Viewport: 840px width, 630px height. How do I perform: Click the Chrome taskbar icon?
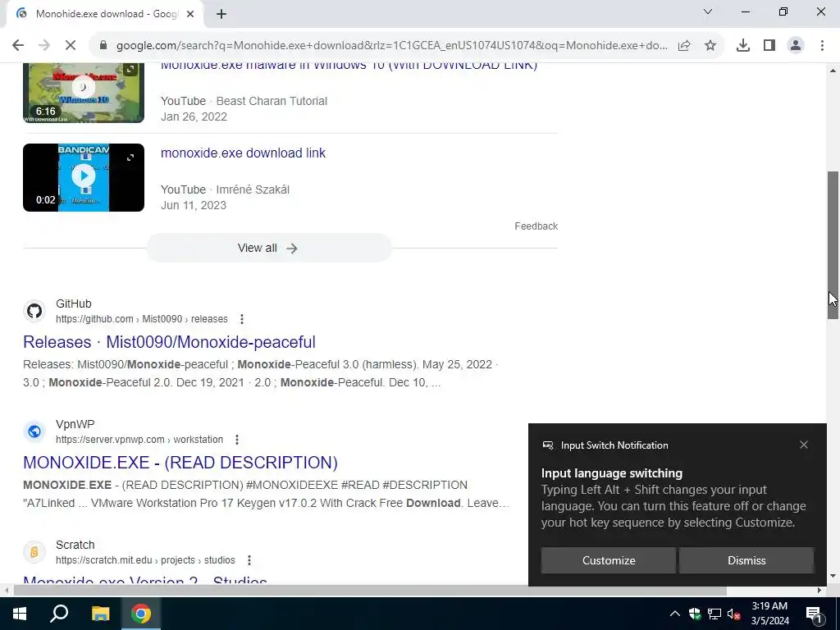pos(141,614)
